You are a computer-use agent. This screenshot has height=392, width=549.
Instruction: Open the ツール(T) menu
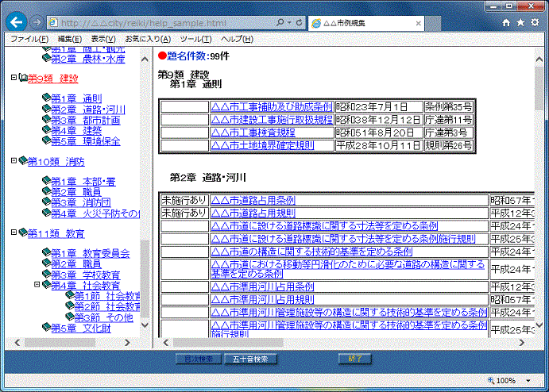coord(195,39)
